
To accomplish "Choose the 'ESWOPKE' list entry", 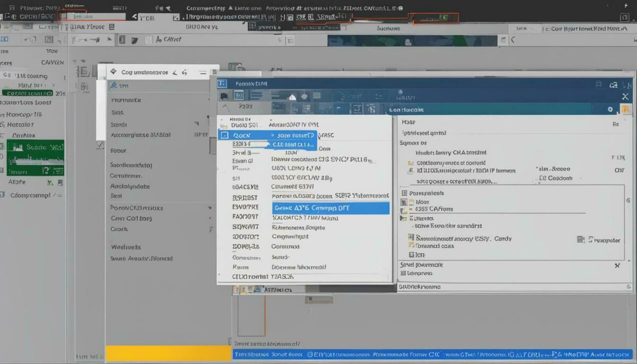I will [x=245, y=207].
